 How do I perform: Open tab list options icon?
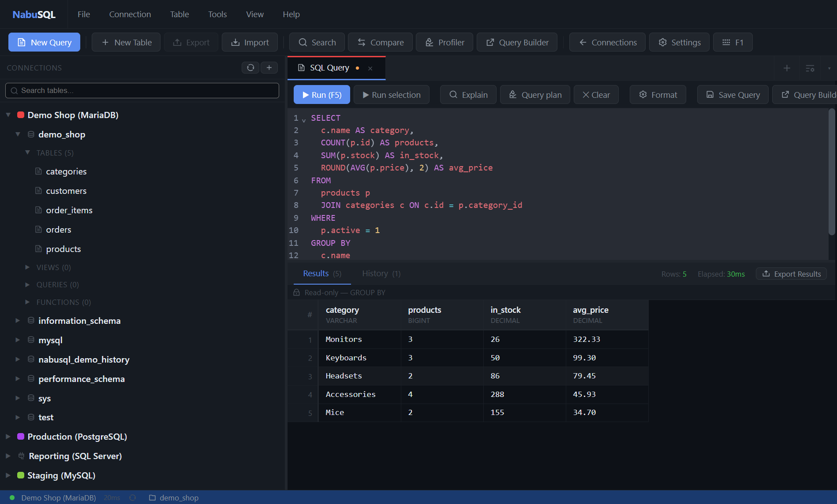point(810,68)
